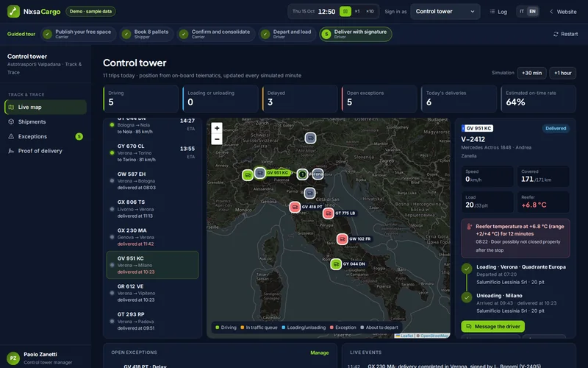Select tour step Deliver with signature
This screenshot has width=588, height=368.
click(x=356, y=34)
